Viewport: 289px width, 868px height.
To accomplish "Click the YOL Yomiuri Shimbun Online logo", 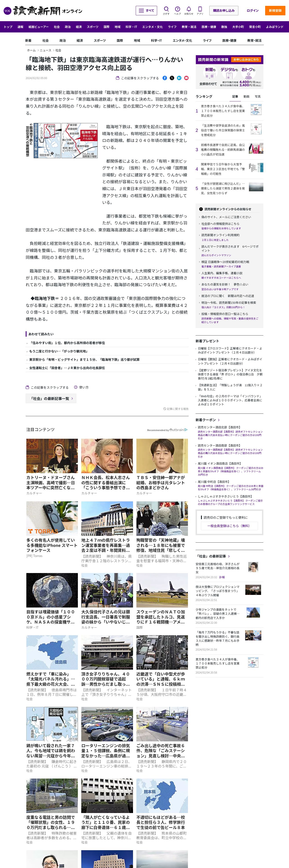I will point(43,11).
